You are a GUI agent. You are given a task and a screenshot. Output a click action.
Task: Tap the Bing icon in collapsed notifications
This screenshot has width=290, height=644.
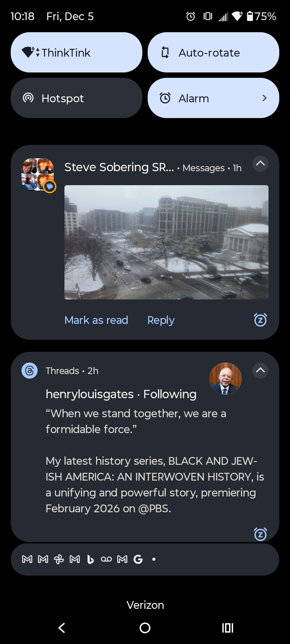(x=90, y=559)
